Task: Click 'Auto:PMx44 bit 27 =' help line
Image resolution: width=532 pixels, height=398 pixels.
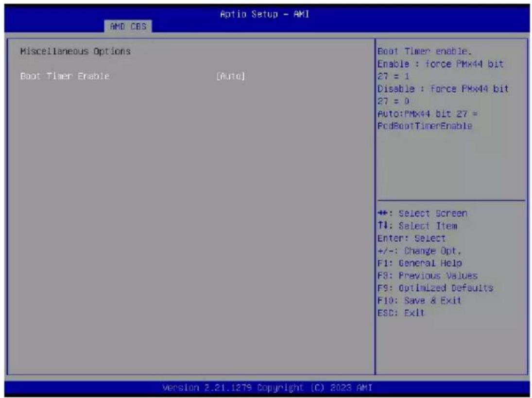Action: pyautogui.click(x=428, y=114)
